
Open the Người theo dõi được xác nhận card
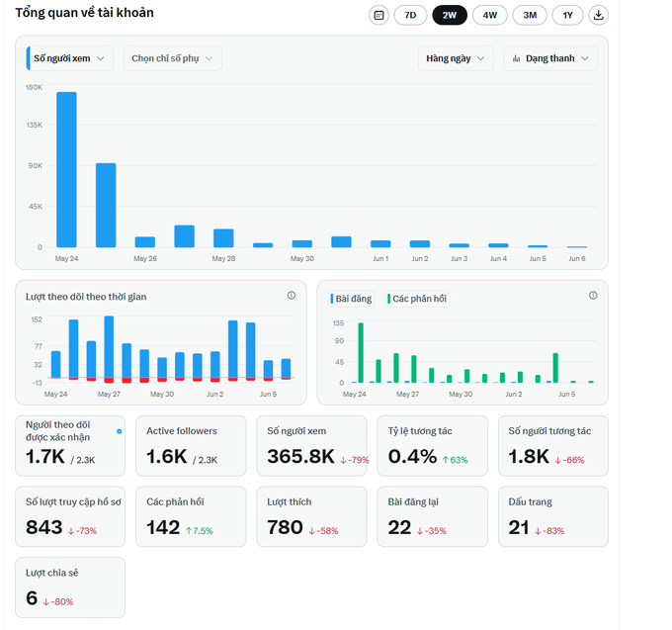70,446
